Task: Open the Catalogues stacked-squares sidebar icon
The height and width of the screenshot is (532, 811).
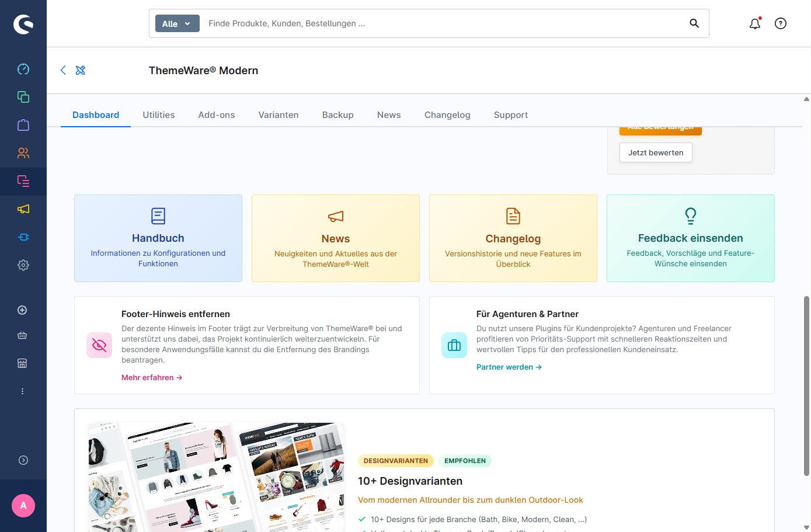Action: 23,97
